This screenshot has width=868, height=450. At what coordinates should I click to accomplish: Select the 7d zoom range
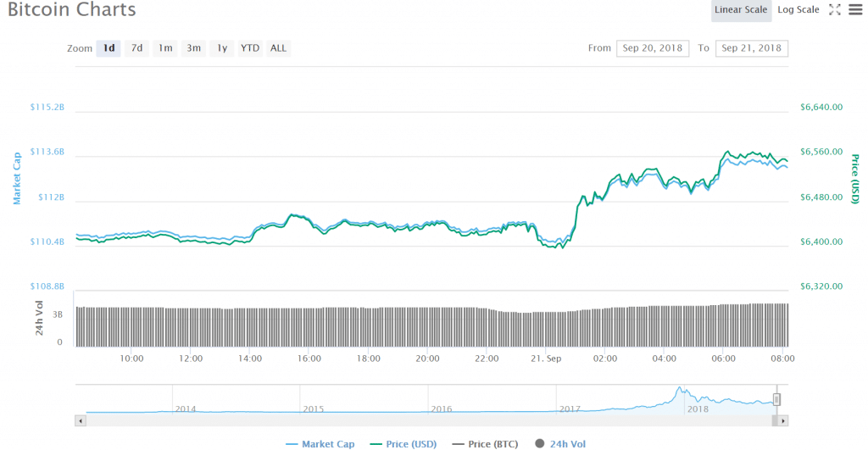point(136,48)
